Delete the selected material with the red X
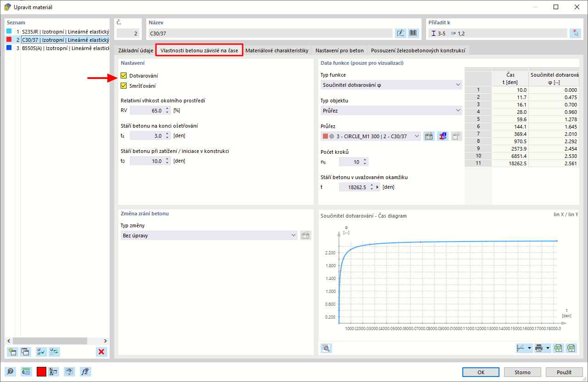Screen dimensions: 588x382 [x=101, y=352]
